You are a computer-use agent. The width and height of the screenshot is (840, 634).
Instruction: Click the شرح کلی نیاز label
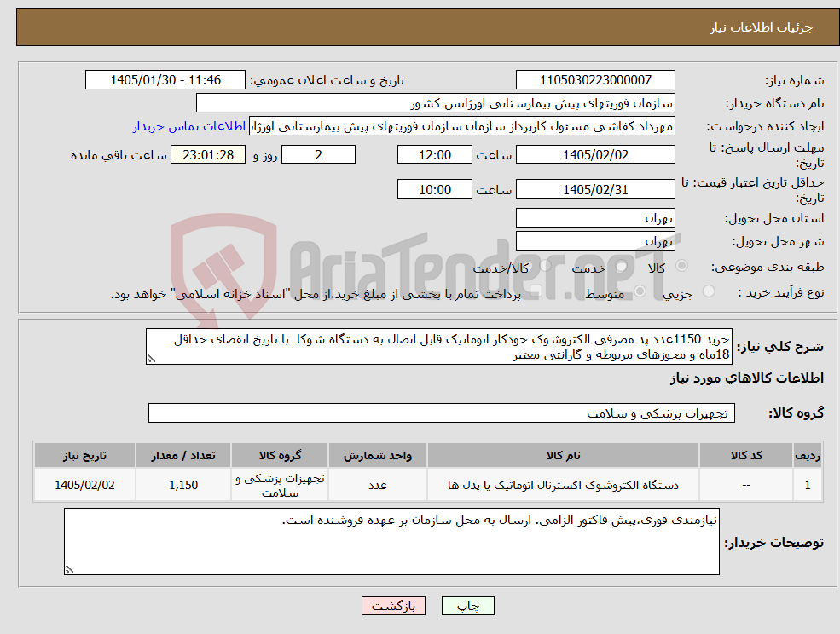[780, 347]
